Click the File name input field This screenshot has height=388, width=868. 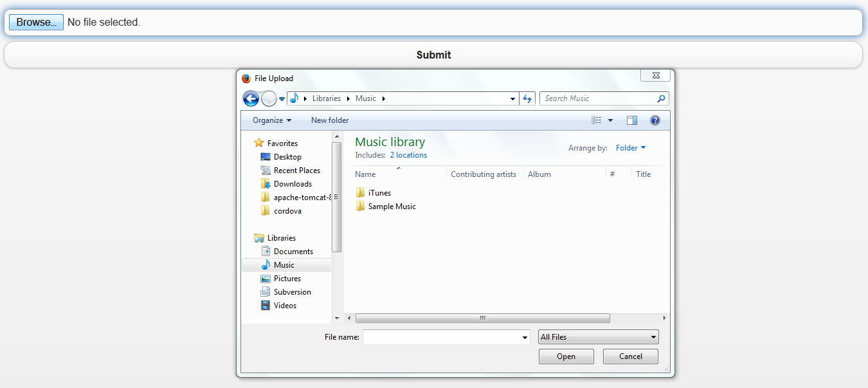point(442,337)
